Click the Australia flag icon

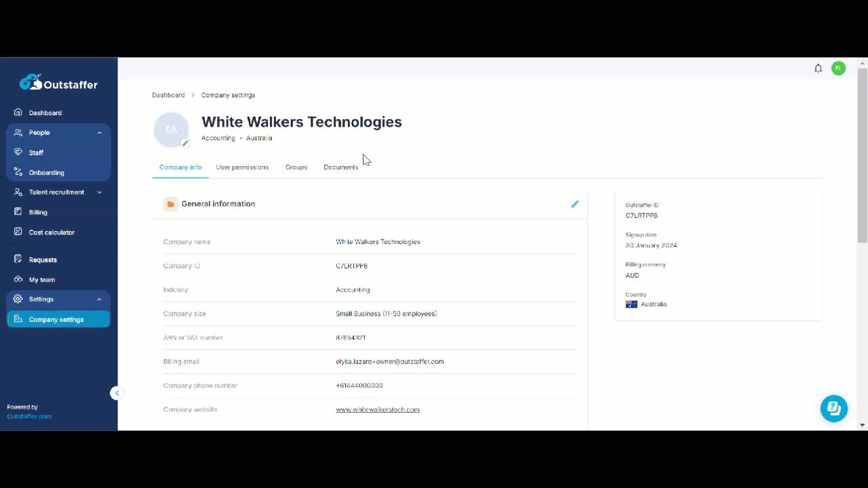point(631,304)
